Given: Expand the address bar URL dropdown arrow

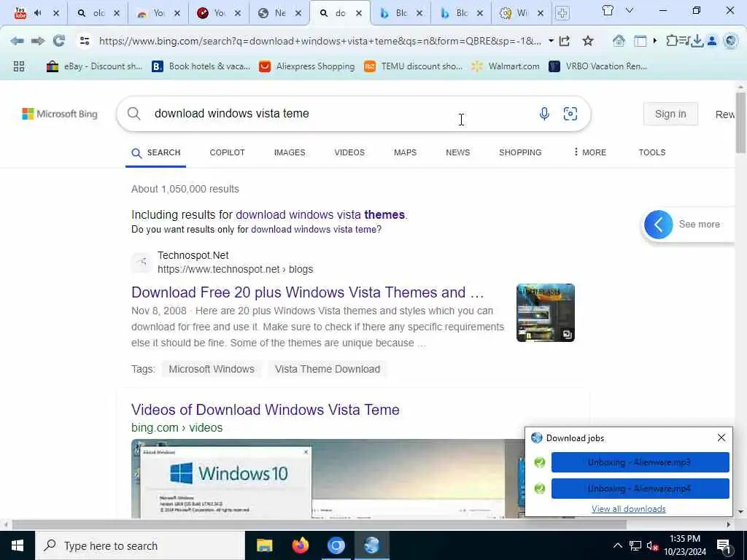Looking at the screenshot, I should 551,41.
